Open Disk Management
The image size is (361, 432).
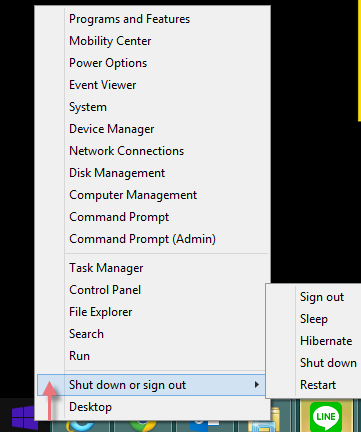(x=117, y=173)
